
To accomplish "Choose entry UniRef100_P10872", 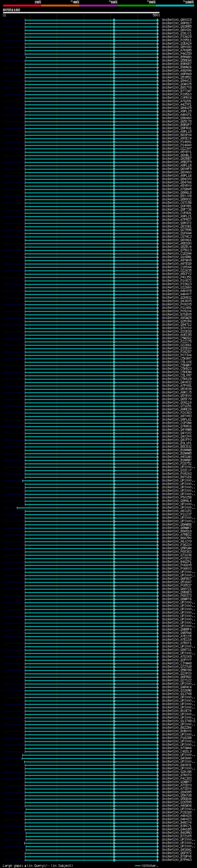I will pos(176,280).
